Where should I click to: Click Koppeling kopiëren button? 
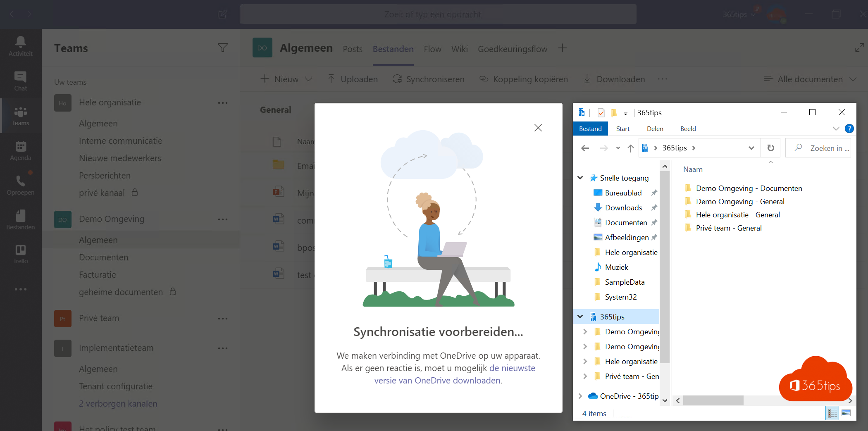[524, 79]
